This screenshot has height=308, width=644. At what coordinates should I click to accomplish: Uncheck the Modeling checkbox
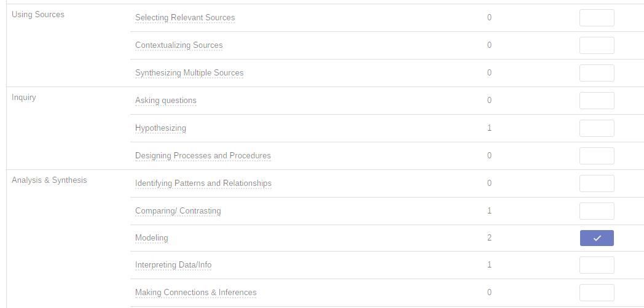click(597, 238)
